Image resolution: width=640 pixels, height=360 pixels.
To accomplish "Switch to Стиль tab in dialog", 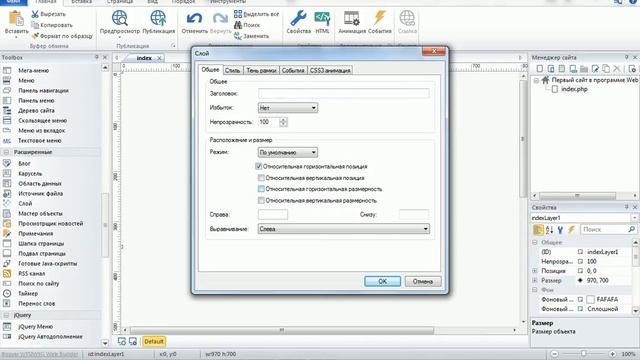I will [232, 70].
